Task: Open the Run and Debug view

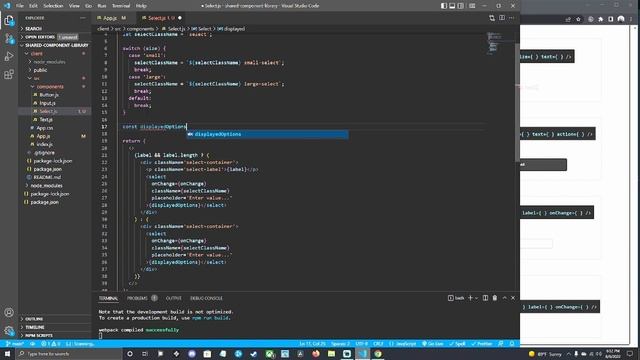Action: (x=9, y=56)
